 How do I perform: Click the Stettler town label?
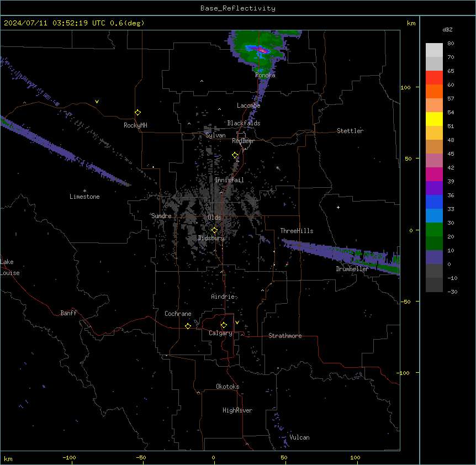(350, 131)
